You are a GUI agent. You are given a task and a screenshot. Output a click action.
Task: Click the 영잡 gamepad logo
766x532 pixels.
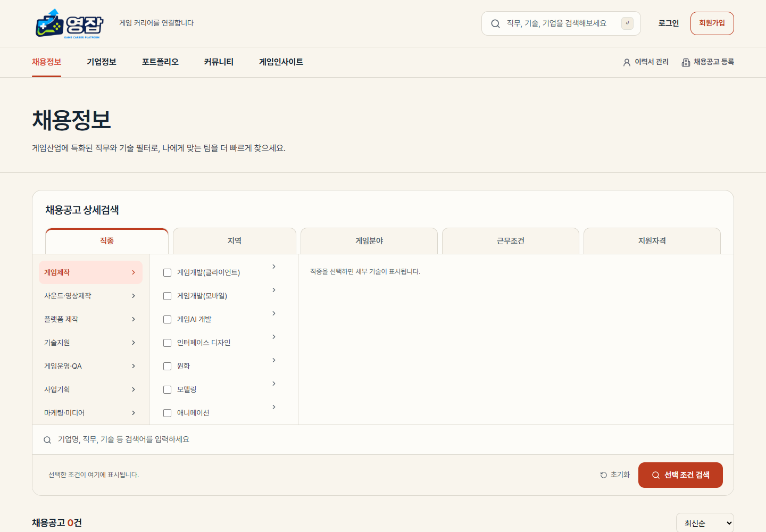coord(70,23)
